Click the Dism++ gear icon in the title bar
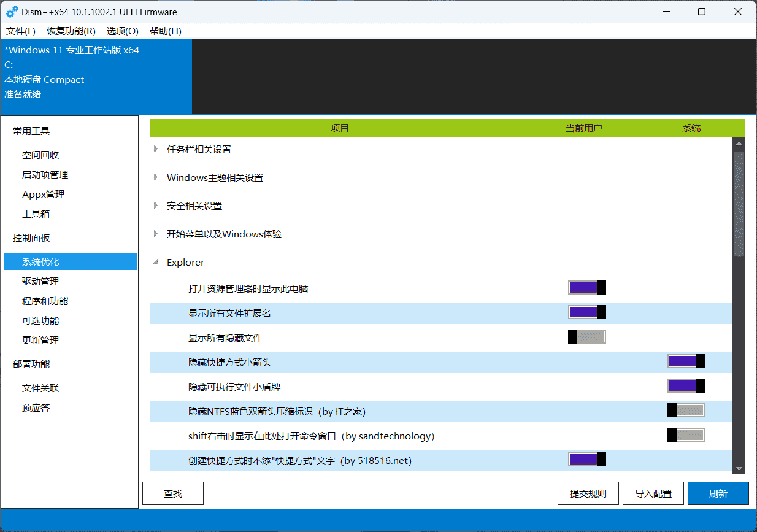 (13, 11)
